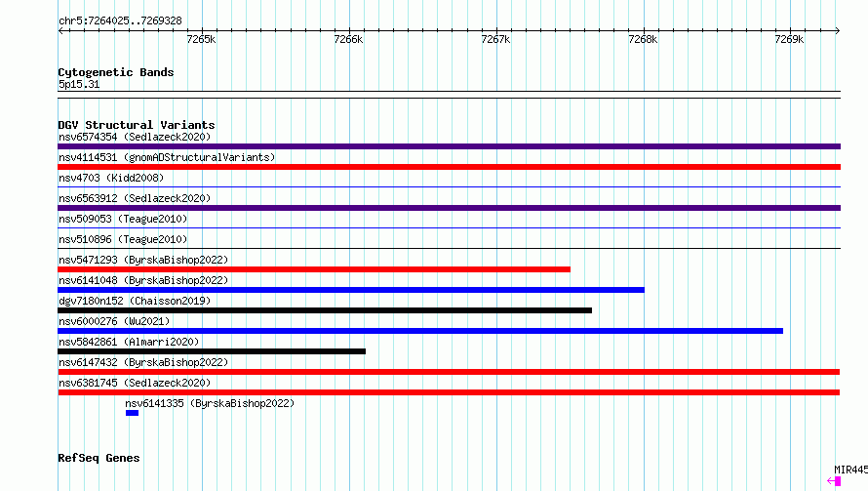
Task: Open the dgv7180n152 (Chaisson2019) label
Action: [x=135, y=301]
